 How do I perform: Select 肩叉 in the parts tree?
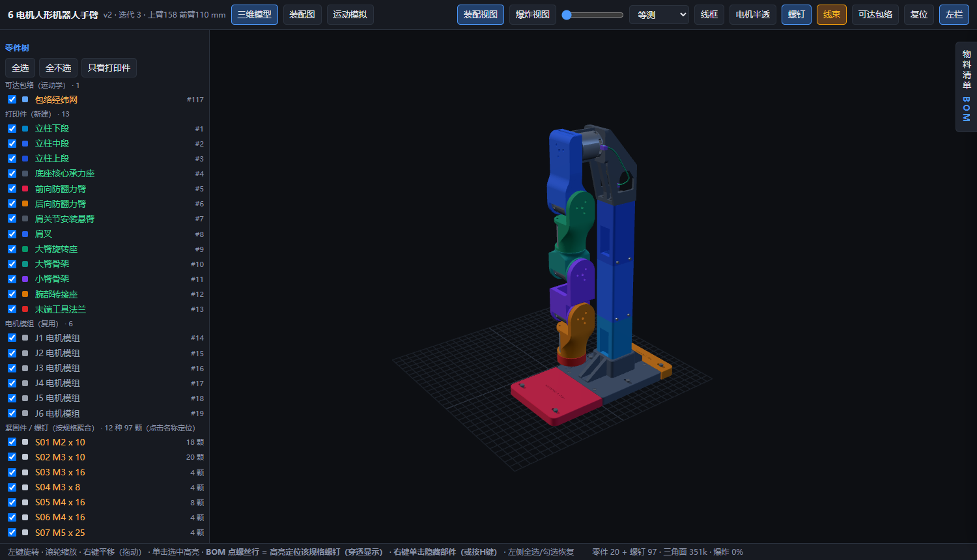(44, 234)
